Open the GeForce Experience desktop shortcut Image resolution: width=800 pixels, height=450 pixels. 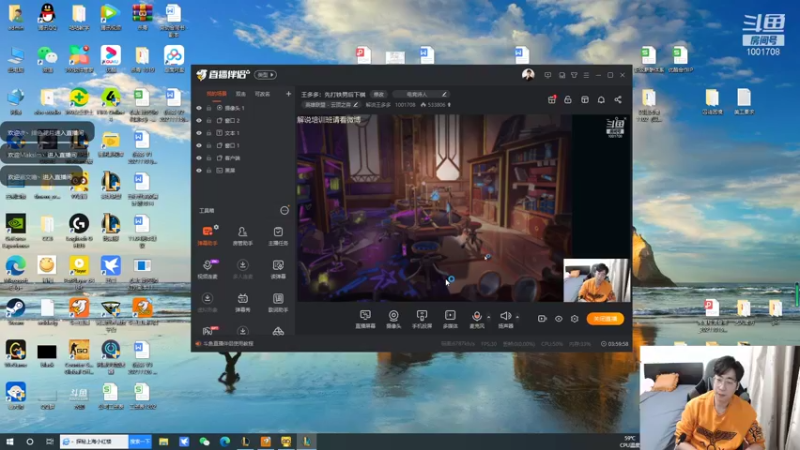point(16,231)
